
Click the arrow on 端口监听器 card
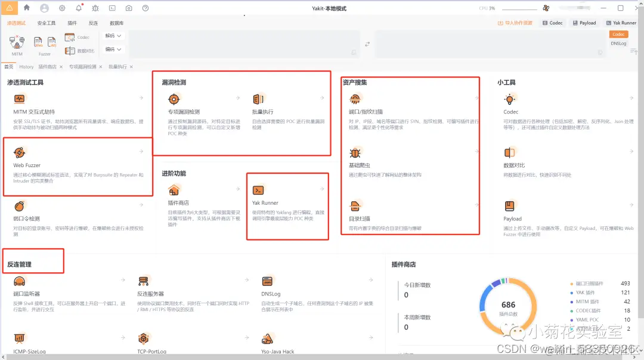click(123, 280)
